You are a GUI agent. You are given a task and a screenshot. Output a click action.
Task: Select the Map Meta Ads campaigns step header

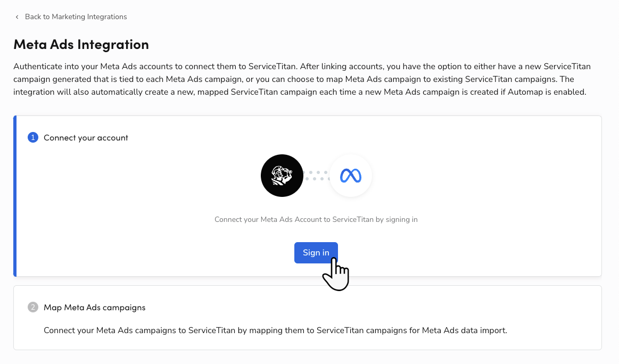tap(94, 307)
